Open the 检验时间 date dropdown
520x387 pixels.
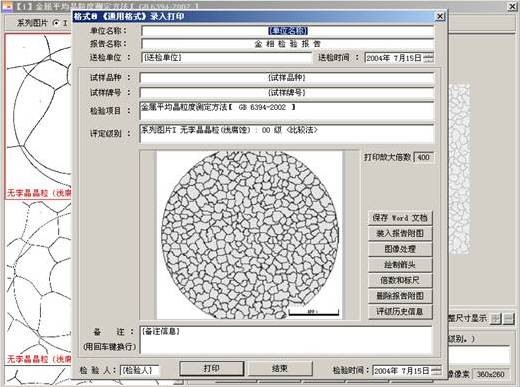coord(436,370)
